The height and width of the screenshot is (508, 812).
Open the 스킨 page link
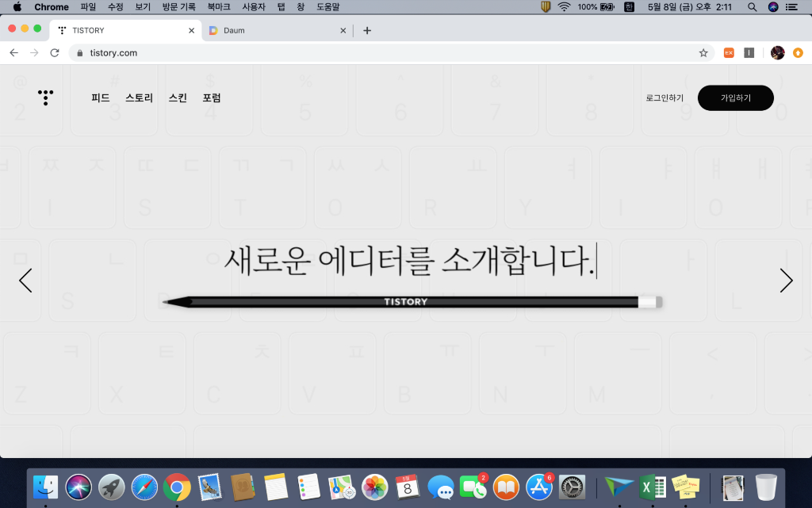tap(178, 97)
